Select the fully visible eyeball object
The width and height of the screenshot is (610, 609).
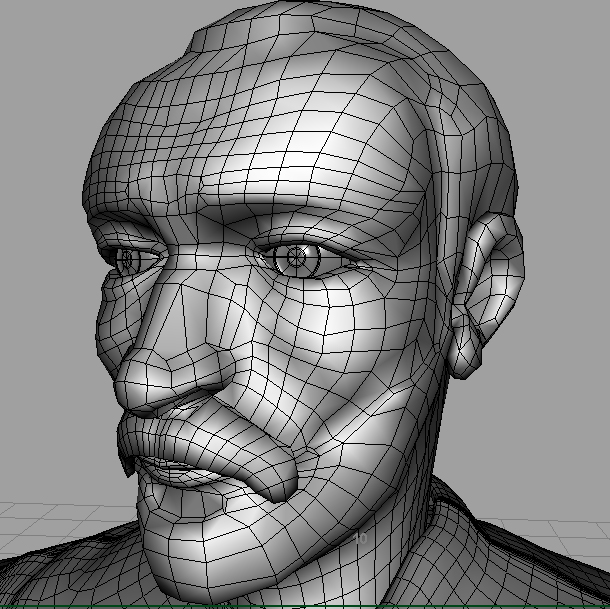pyautogui.click(x=297, y=257)
